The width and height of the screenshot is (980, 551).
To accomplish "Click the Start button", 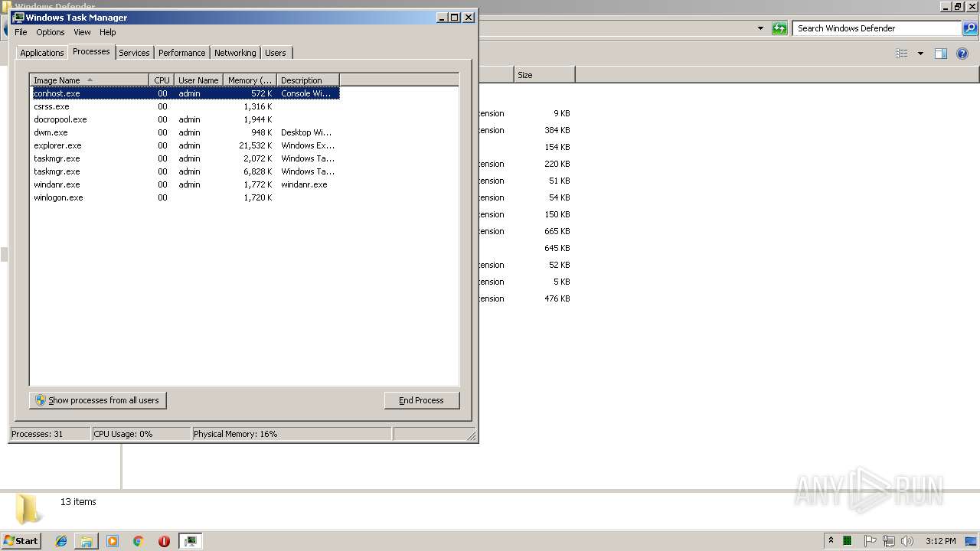I will coord(21,541).
